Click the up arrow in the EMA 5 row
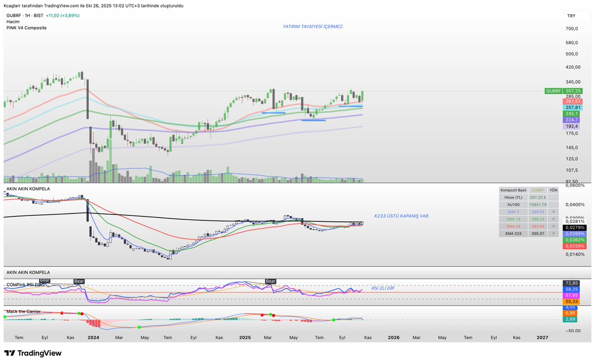This screenshot has width=595, height=364. coord(553,211)
